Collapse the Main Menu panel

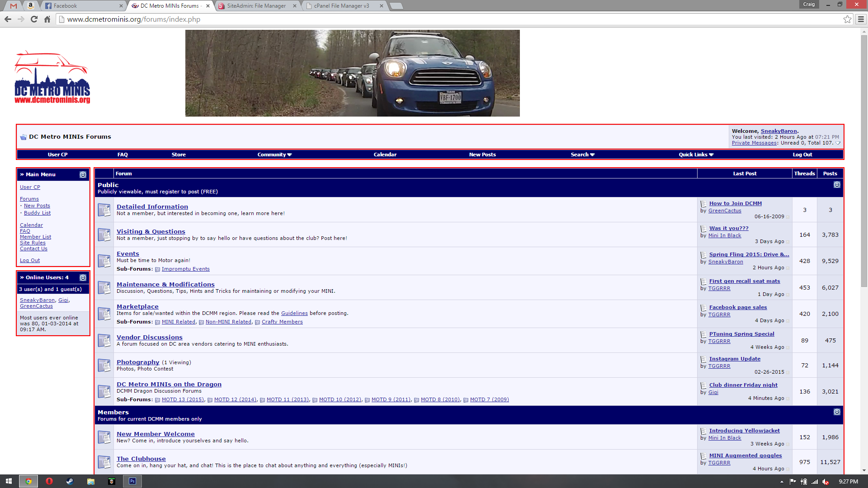[83, 174]
